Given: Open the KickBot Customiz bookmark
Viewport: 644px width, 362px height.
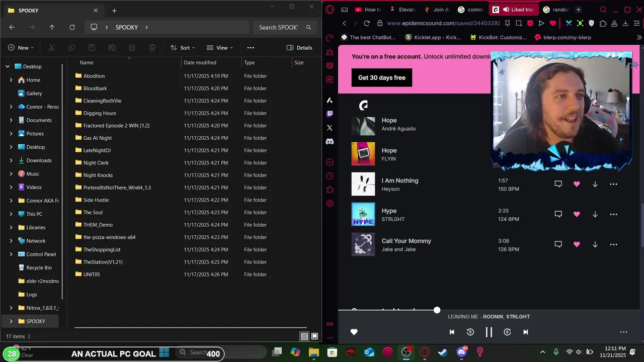Looking at the screenshot, I should (498, 37).
